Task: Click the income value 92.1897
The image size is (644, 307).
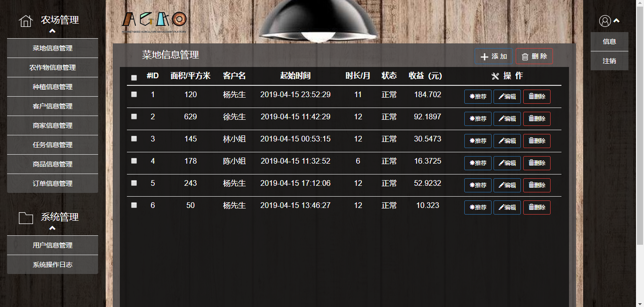Action: [x=427, y=116]
